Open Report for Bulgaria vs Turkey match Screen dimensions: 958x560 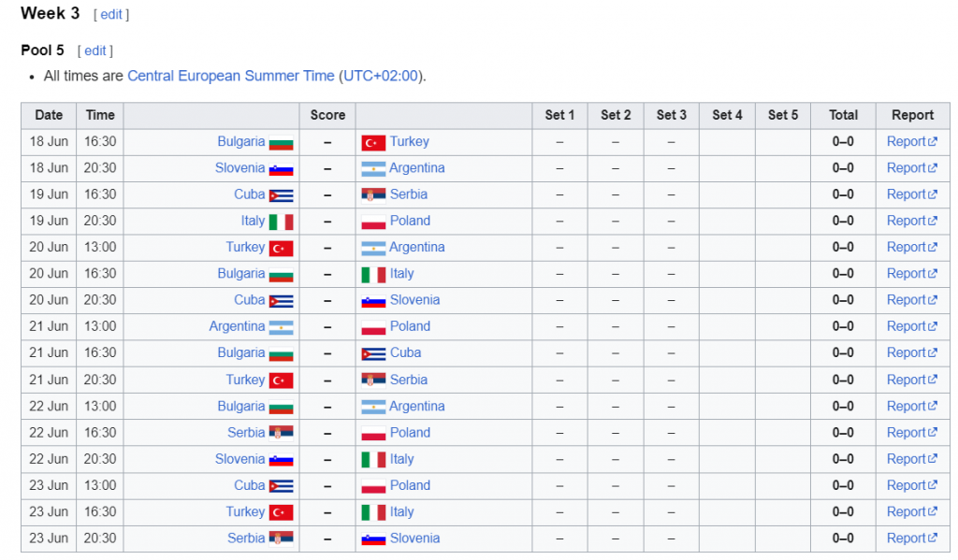tap(911, 142)
